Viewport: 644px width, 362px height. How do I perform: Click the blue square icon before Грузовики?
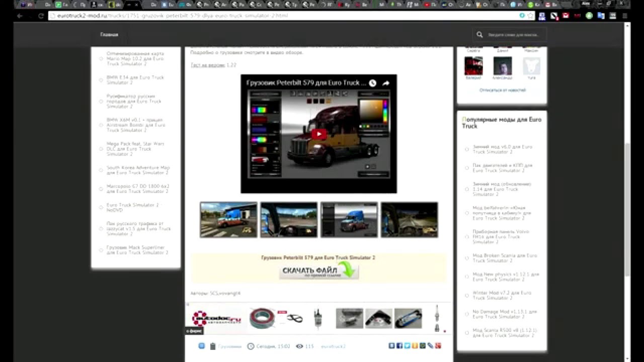point(202,346)
